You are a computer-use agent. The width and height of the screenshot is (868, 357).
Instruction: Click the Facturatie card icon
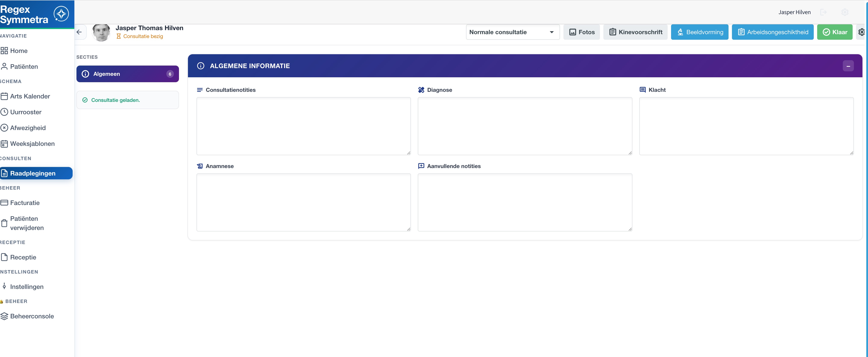4,203
